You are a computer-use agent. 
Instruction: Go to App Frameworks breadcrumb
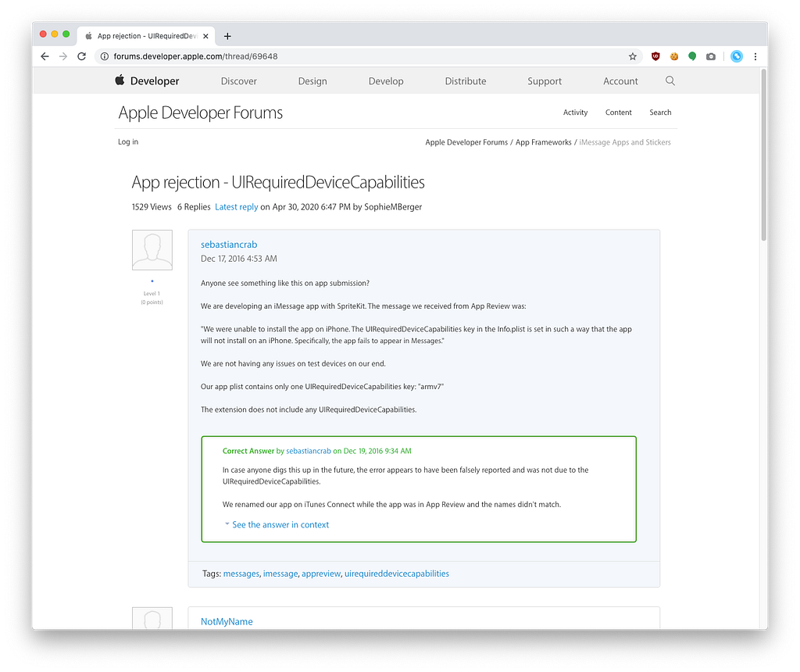(x=544, y=142)
